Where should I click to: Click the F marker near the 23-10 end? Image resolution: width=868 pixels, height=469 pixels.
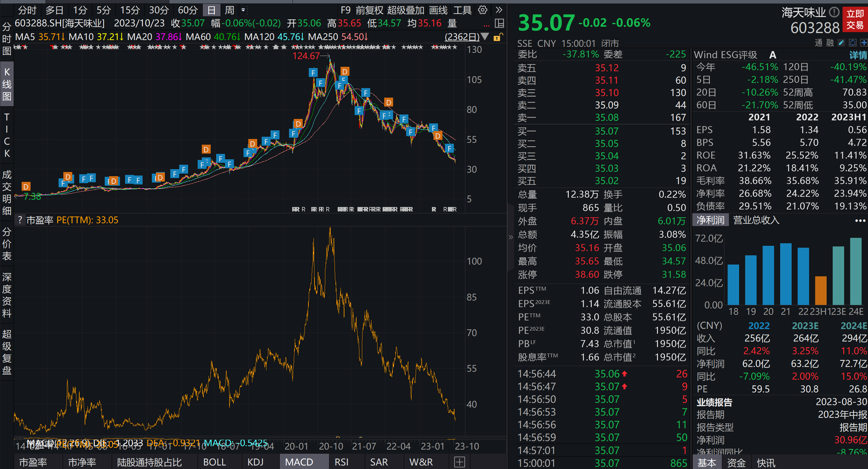[449, 148]
